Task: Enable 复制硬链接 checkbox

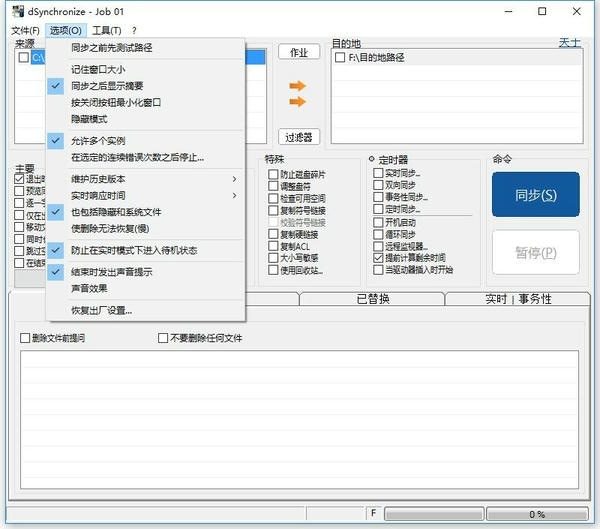Action: [x=273, y=234]
